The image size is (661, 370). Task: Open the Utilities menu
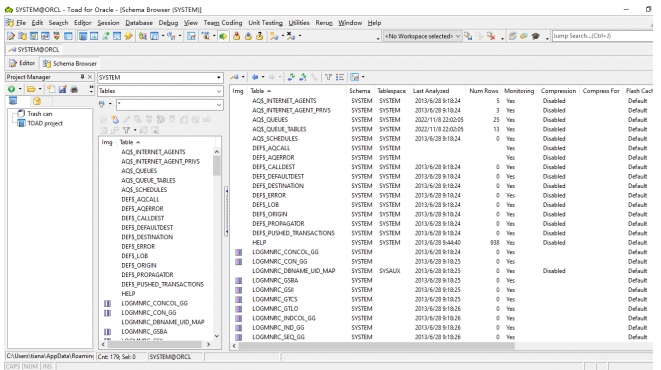click(x=299, y=23)
